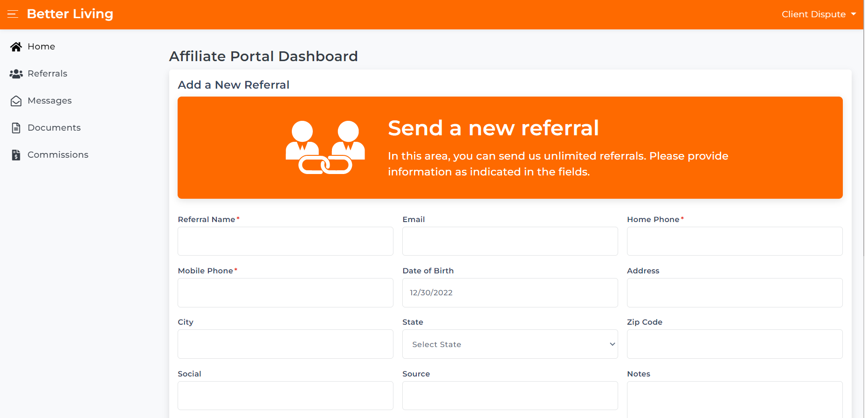Screen dimensions: 868x418
Task: Open the Client Dispute dropdown arrow
Action: (854, 14)
